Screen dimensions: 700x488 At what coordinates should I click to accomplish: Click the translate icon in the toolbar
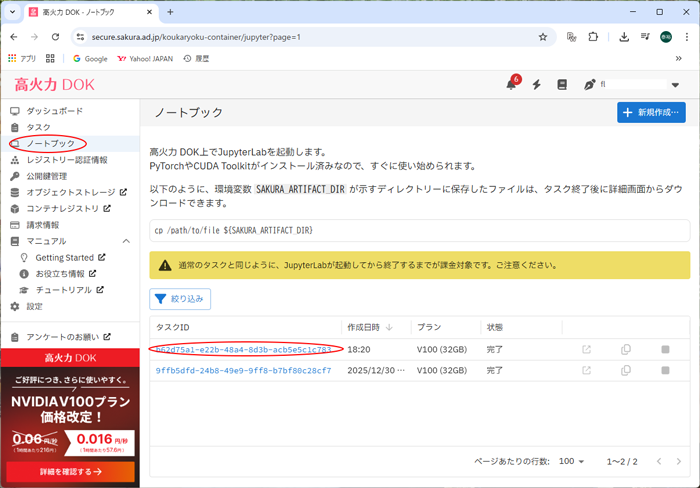click(571, 37)
